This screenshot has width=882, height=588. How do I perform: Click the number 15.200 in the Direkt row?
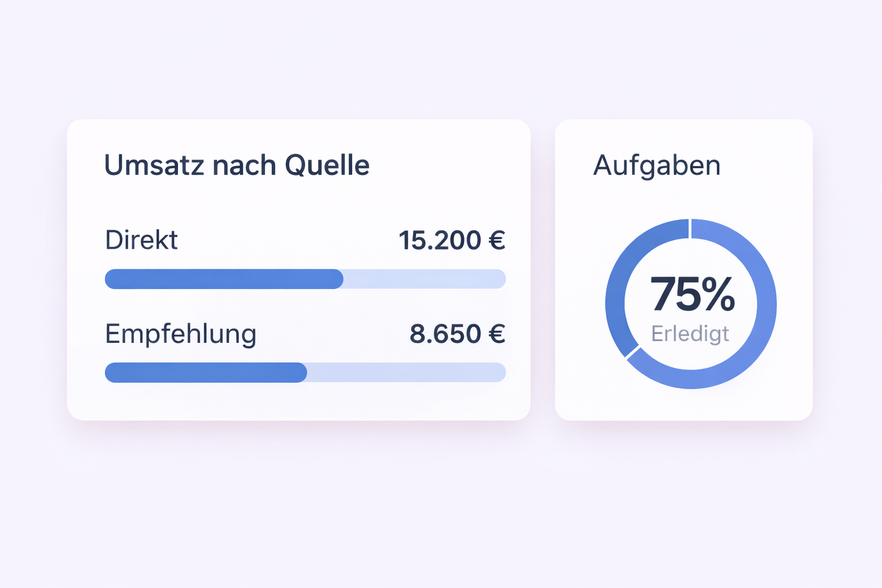click(439, 241)
